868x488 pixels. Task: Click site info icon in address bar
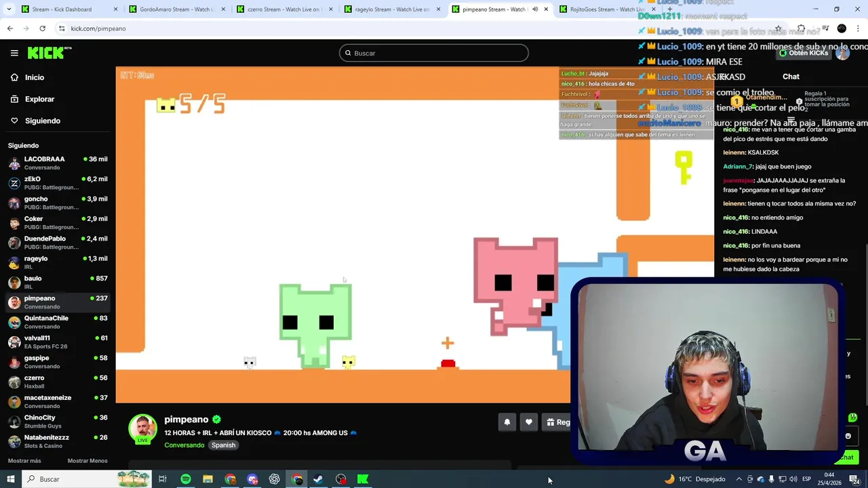click(x=62, y=28)
